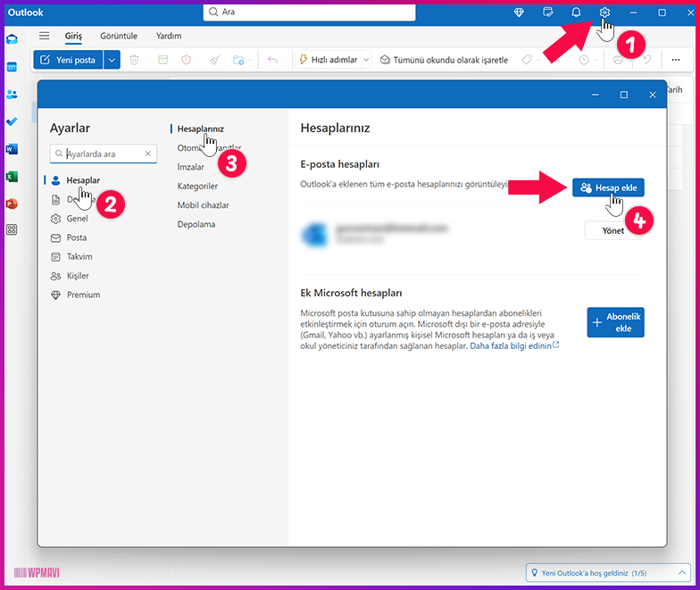Open the Yardım tab
Viewport: 700px width, 590px height.
(x=169, y=36)
